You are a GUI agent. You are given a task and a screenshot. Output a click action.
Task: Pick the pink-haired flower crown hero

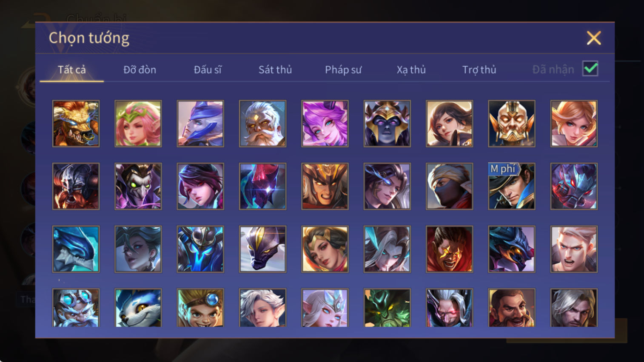(138, 124)
